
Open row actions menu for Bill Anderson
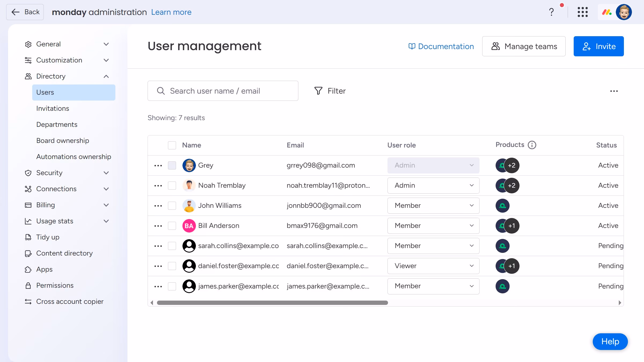click(x=158, y=226)
